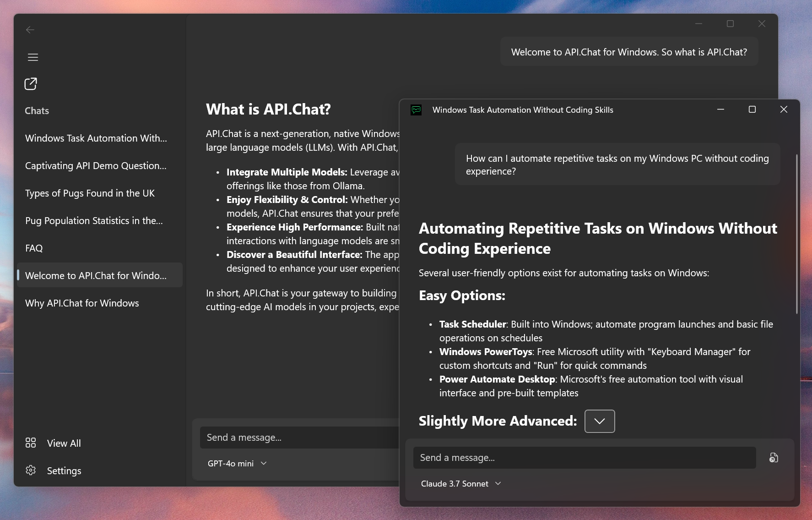Click the Windows PowerToys bullet text
The height and width of the screenshot is (520, 812).
point(595,358)
